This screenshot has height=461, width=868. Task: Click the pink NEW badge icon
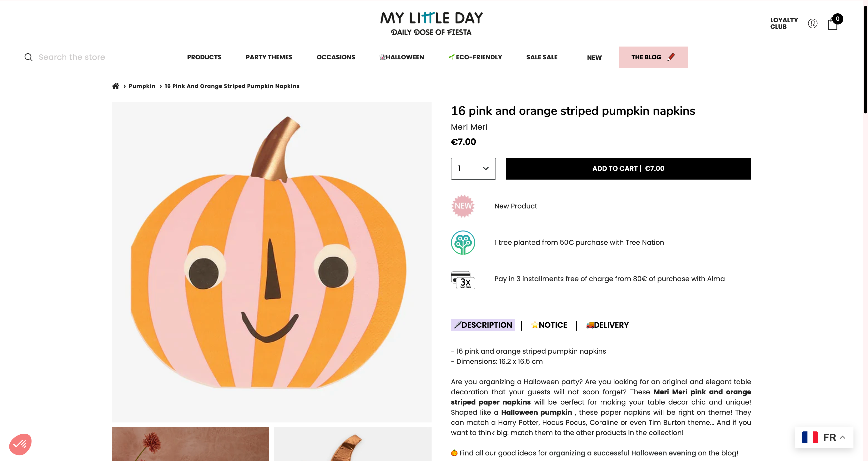coord(463,206)
